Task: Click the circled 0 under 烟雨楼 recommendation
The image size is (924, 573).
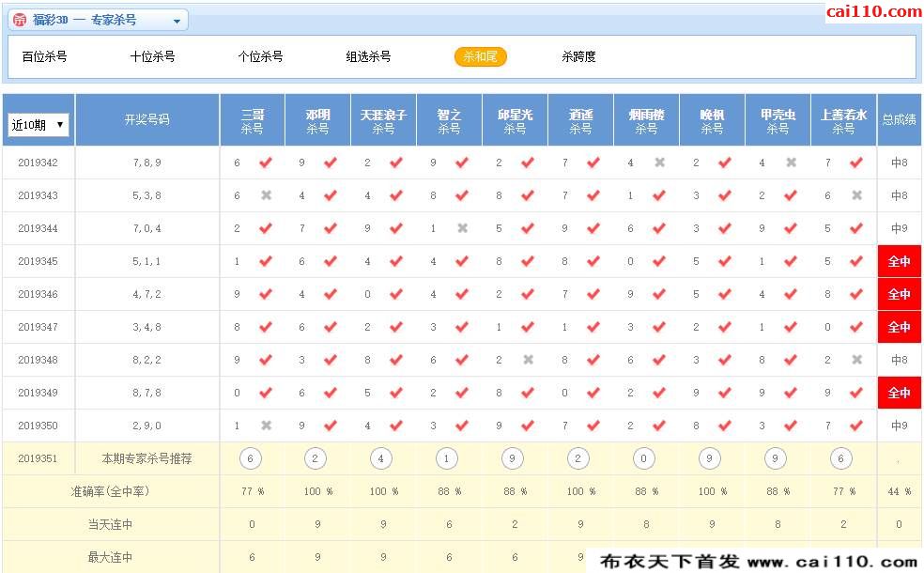Action: pyautogui.click(x=643, y=458)
